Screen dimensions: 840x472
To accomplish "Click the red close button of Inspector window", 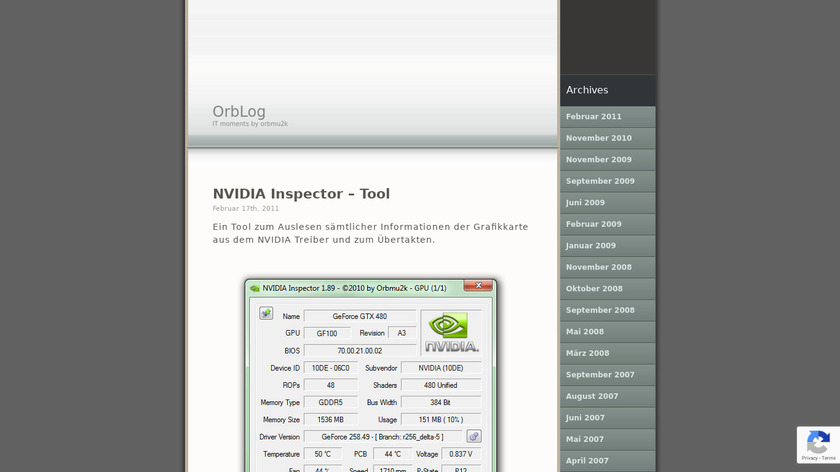I will (x=478, y=286).
